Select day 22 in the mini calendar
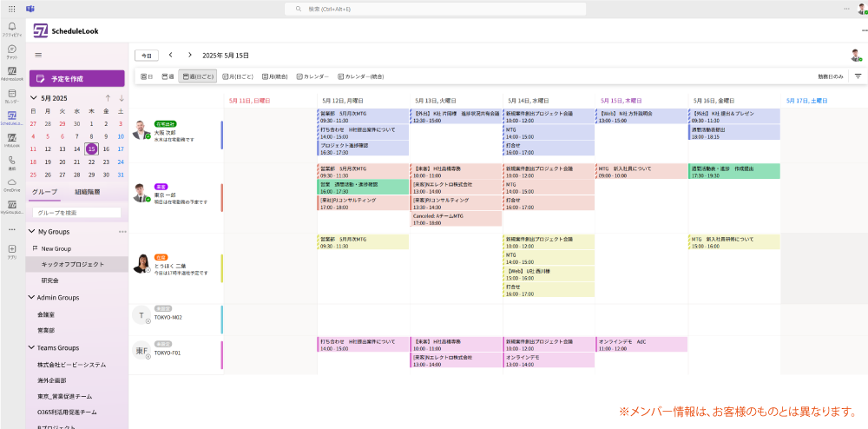 pyautogui.click(x=91, y=162)
